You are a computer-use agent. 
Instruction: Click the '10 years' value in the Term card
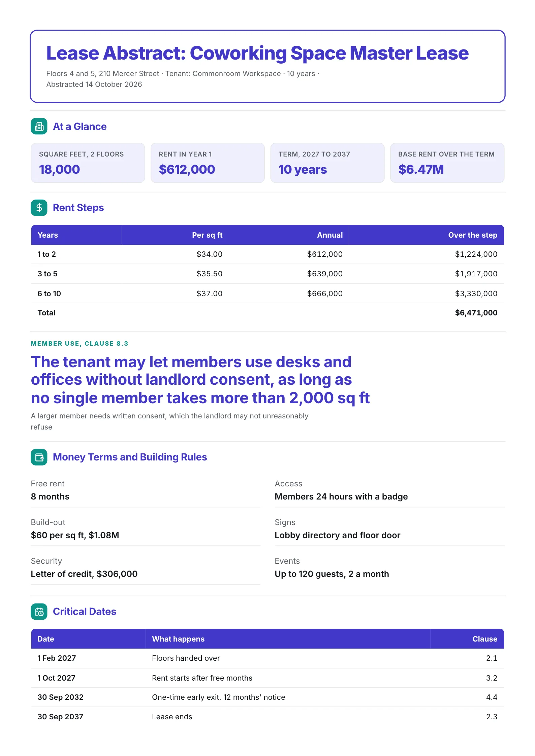tap(303, 169)
